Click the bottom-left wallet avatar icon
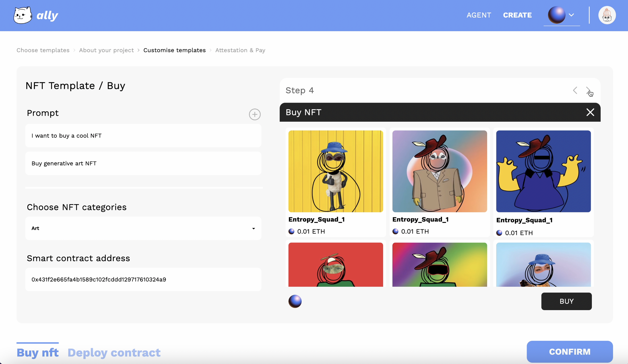 295,301
